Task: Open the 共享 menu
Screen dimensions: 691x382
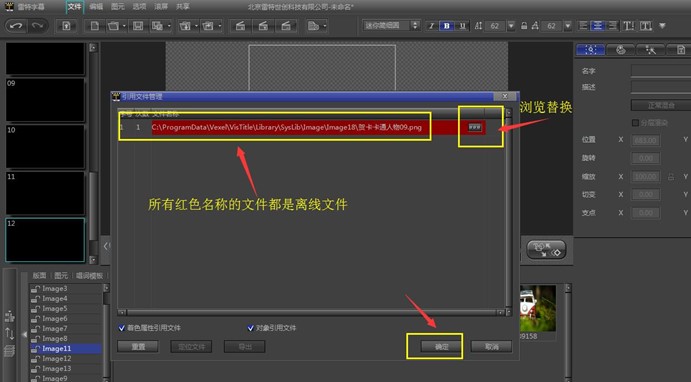Action: pos(183,7)
